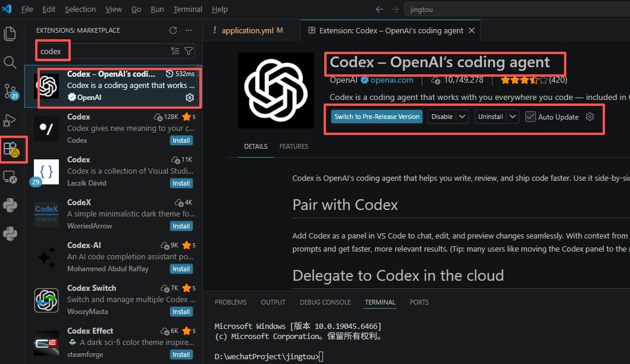This screenshot has width=630, height=364.
Task: Click the large Codex OpenAI logo
Action: point(276,90)
